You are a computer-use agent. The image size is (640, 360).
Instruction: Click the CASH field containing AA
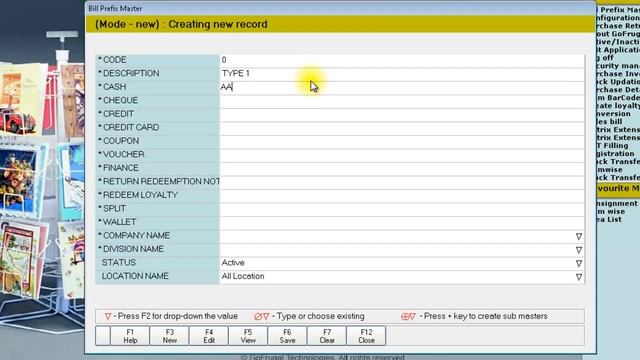coord(402,87)
